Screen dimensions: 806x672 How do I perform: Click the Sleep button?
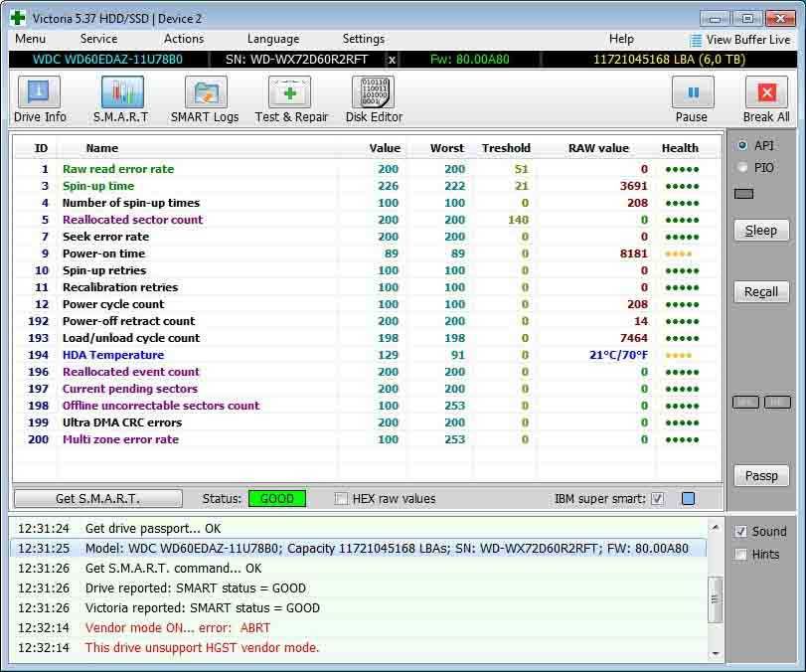coord(761,231)
